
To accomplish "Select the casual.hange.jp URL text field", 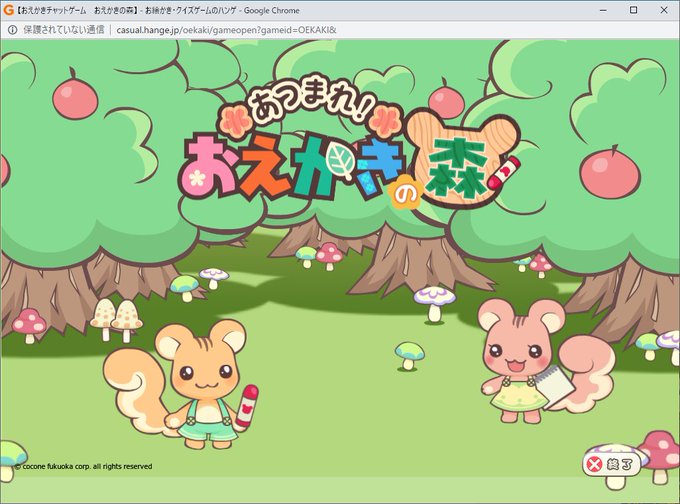I will tap(226, 30).
